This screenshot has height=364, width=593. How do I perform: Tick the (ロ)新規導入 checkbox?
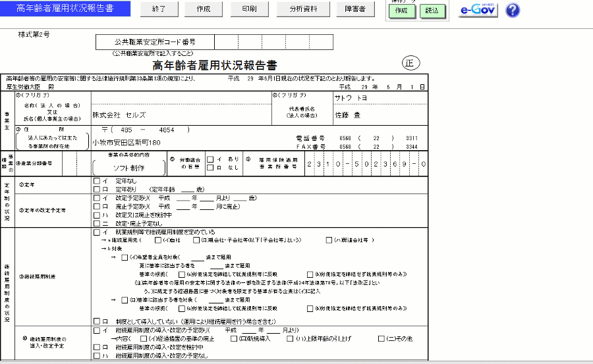(x=234, y=339)
